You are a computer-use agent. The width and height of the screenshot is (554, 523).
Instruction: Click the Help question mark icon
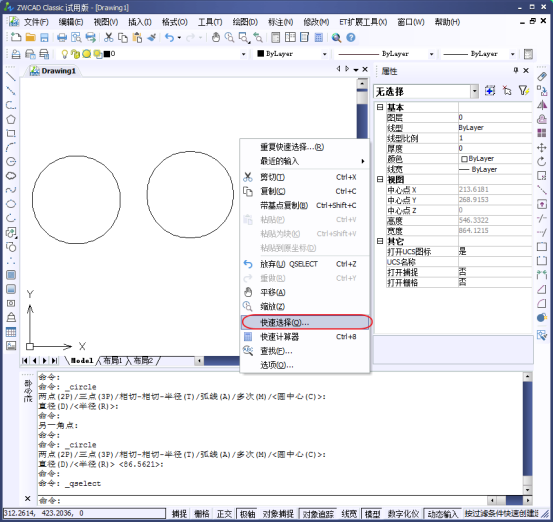click(x=350, y=37)
